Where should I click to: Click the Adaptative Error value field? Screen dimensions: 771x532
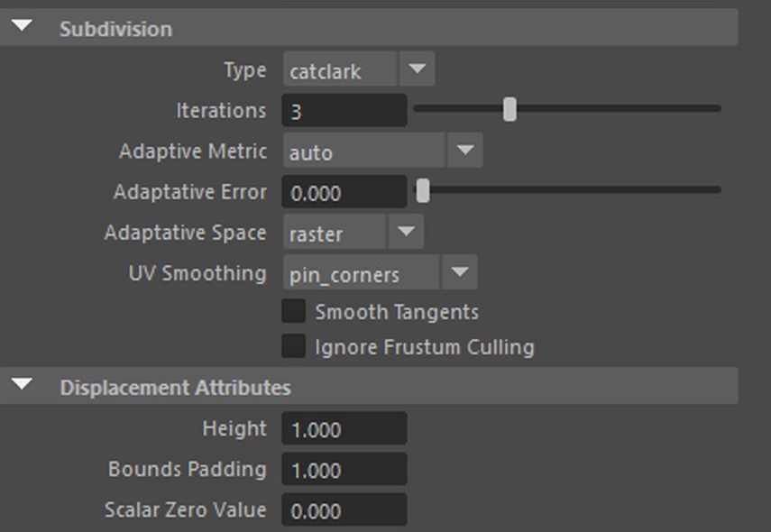344,192
